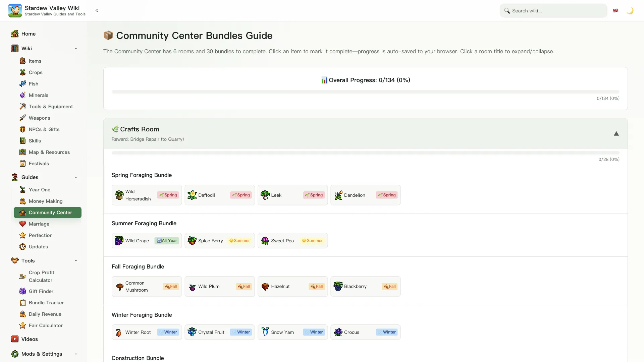Viewport: 644px width, 362px height.
Task: Open the Updates clock icon
Action: 22,247
